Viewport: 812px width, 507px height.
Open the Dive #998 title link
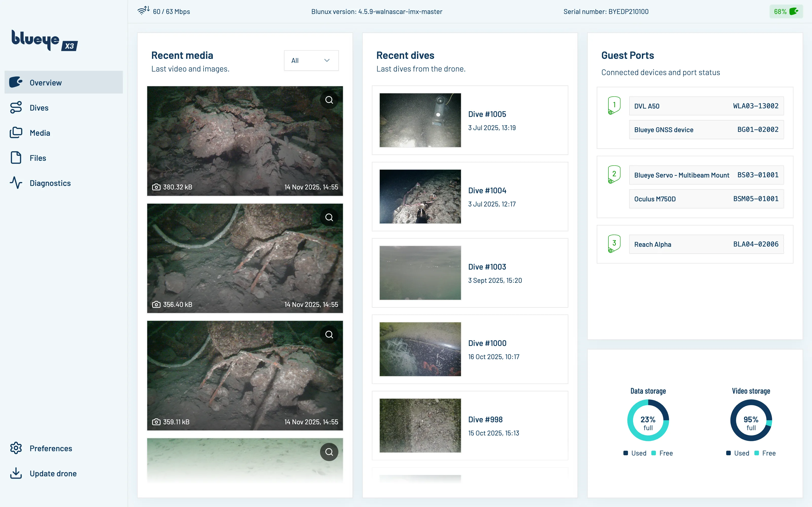485,419
